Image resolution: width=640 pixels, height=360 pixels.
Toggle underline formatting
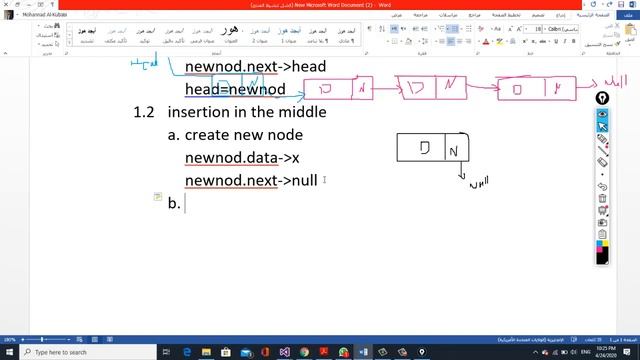pos(556,42)
